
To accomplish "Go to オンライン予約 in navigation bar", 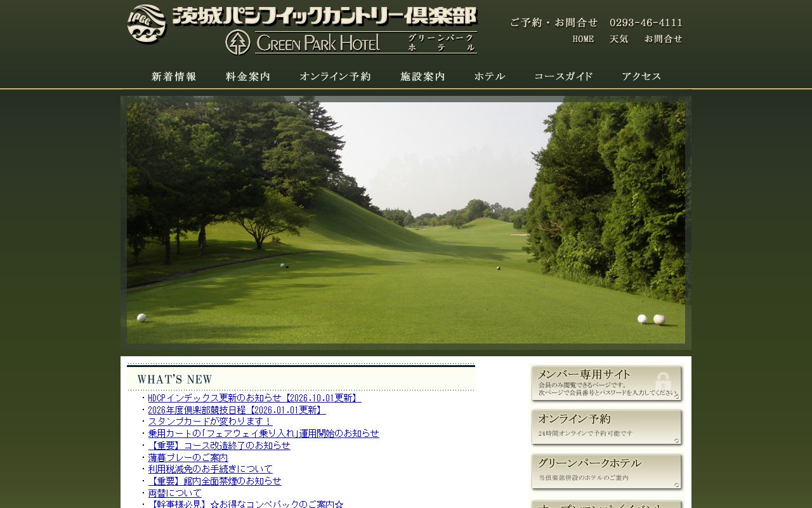I will pos(335,77).
